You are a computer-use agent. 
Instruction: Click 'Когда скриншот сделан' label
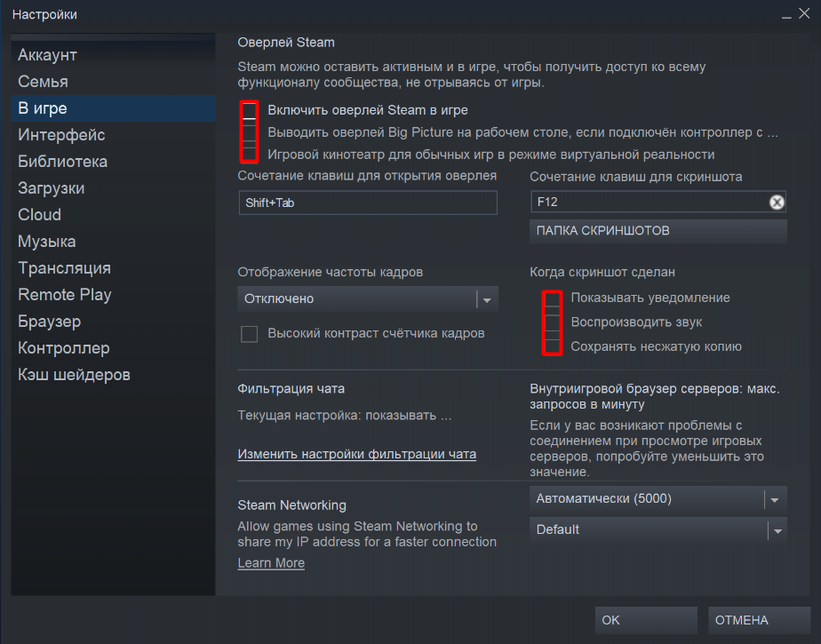602,273
